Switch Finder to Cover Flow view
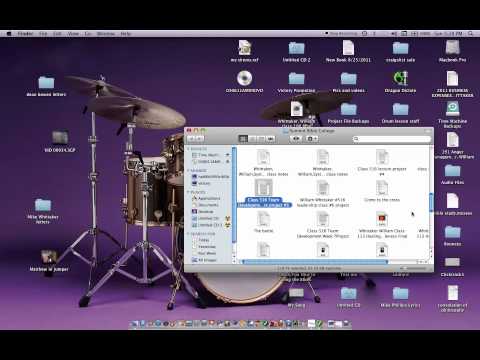This screenshot has width=480, height=360. click(271, 138)
